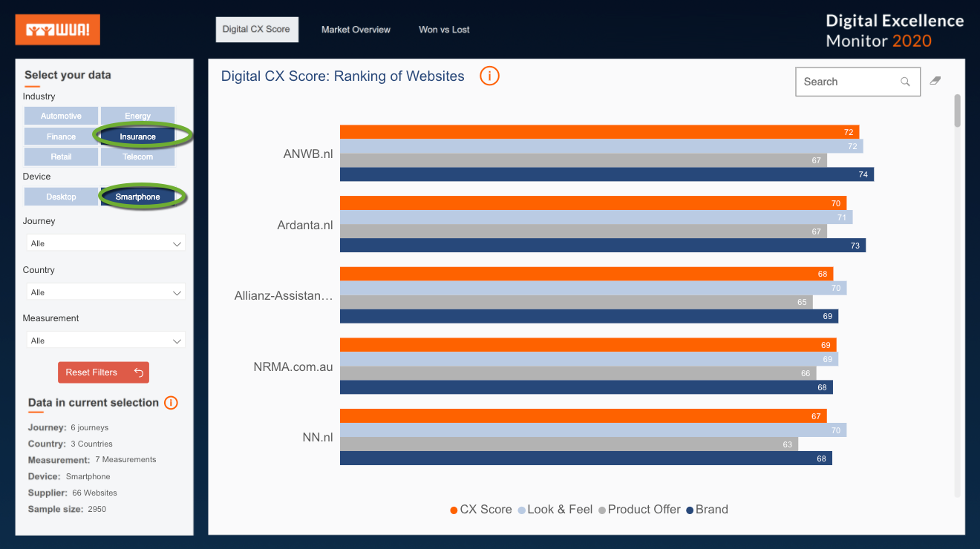Click the WUA! logo
The image size is (980, 549).
(58, 30)
